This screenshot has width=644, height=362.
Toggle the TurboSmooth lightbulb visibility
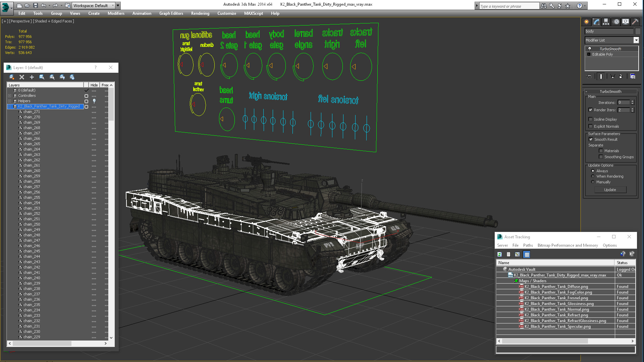point(589,49)
